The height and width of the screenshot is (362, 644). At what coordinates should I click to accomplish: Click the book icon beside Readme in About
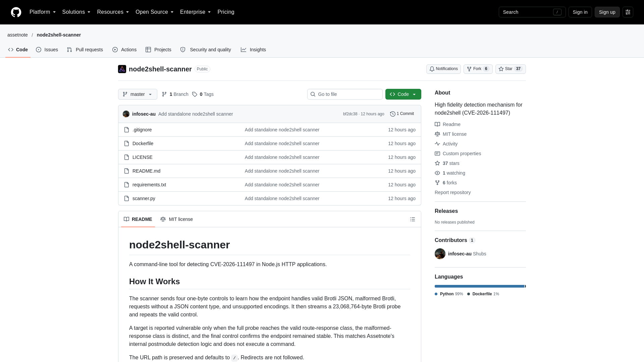(x=437, y=124)
